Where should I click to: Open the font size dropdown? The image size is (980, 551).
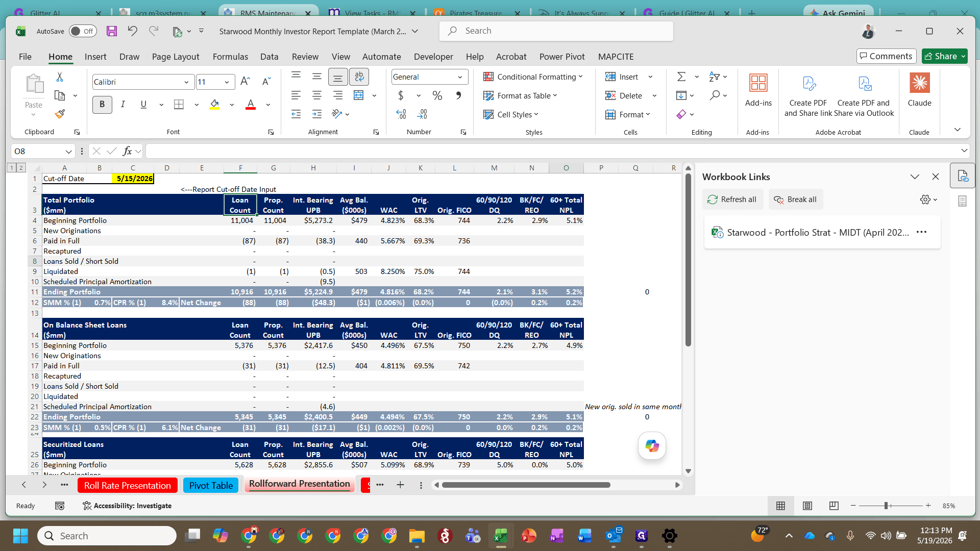pyautogui.click(x=227, y=82)
